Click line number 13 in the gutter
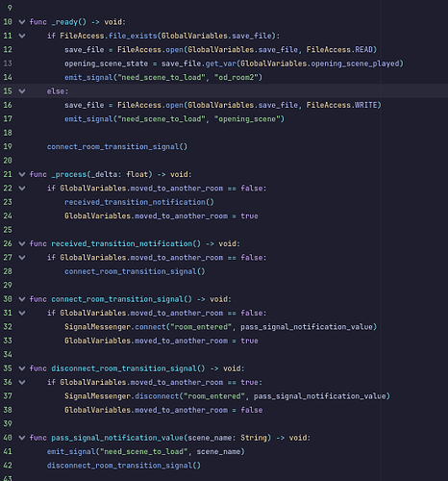 [x=8, y=63]
